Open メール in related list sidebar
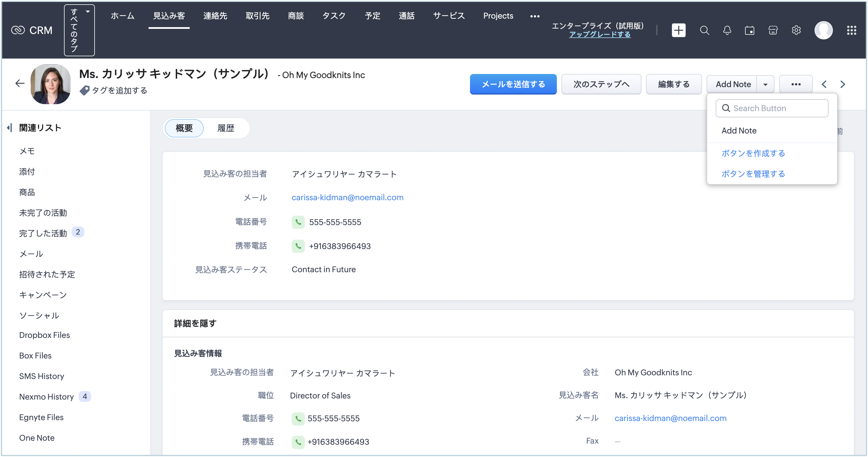Image resolution: width=868 pixels, height=457 pixels. (x=31, y=254)
